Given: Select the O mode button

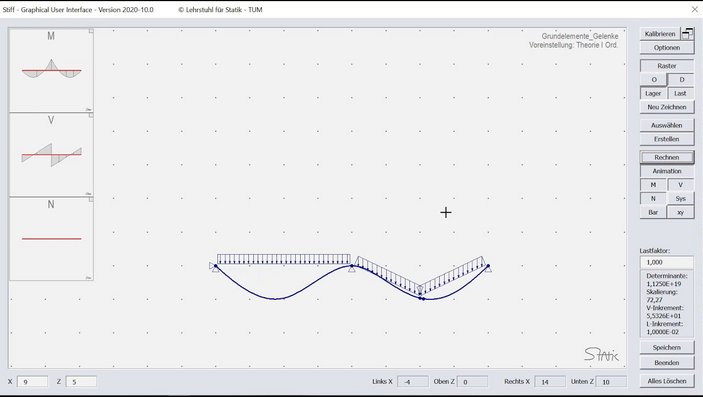Looking at the screenshot, I should click(654, 80).
